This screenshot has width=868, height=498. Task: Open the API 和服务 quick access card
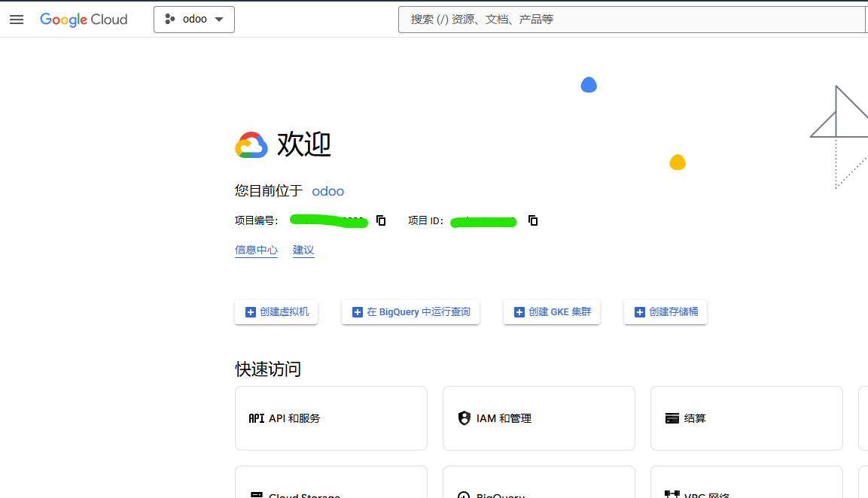point(331,418)
